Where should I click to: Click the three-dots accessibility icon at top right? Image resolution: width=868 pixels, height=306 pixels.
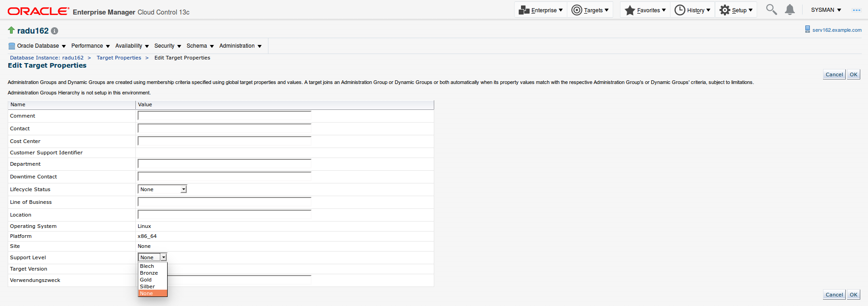(x=856, y=10)
